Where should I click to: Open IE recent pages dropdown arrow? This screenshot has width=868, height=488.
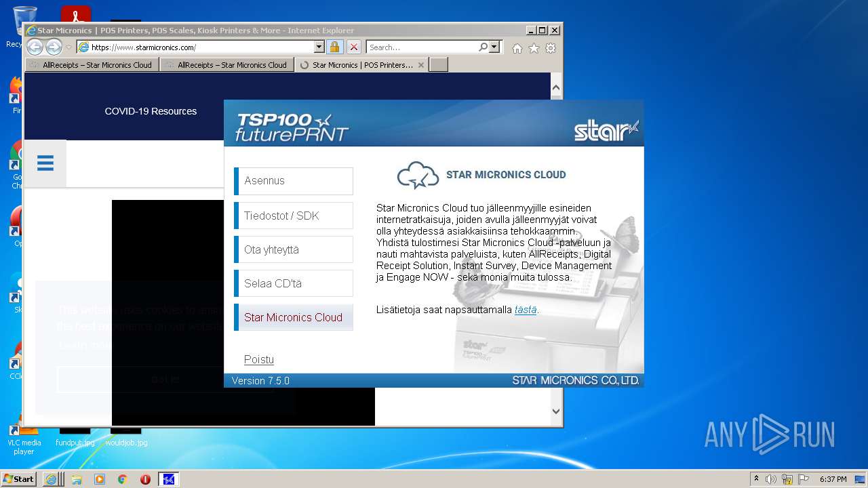click(68, 47)
